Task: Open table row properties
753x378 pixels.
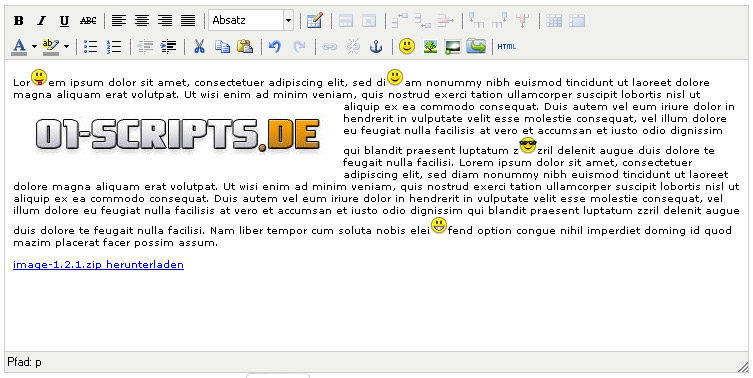Action: (x=346, y=21)
